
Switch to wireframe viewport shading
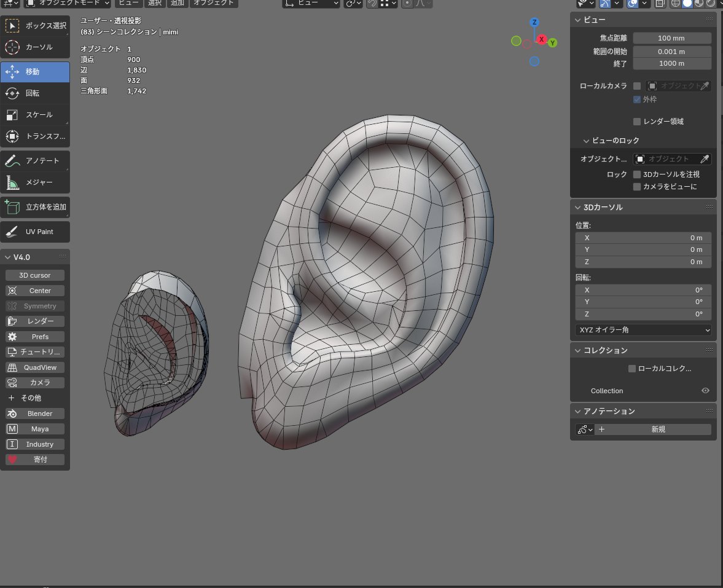tap(676, 4)
